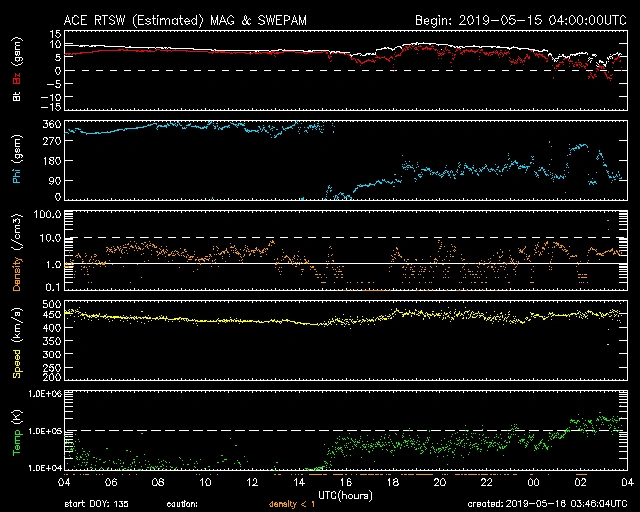
Task: Click the yellow 'Speed' axis label
Action: tap(17, 364)
